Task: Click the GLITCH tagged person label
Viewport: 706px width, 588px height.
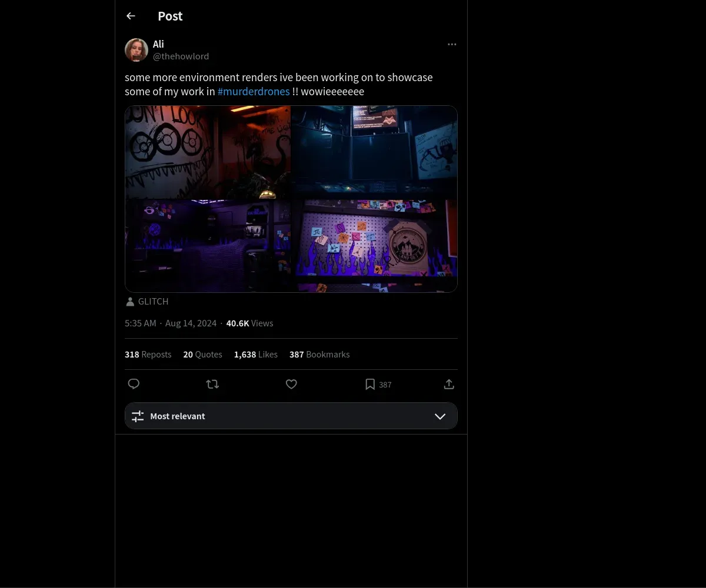Action: coord(153,301)
